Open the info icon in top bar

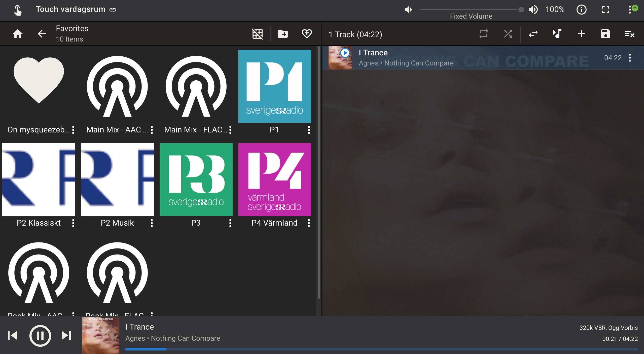(581, 10)
